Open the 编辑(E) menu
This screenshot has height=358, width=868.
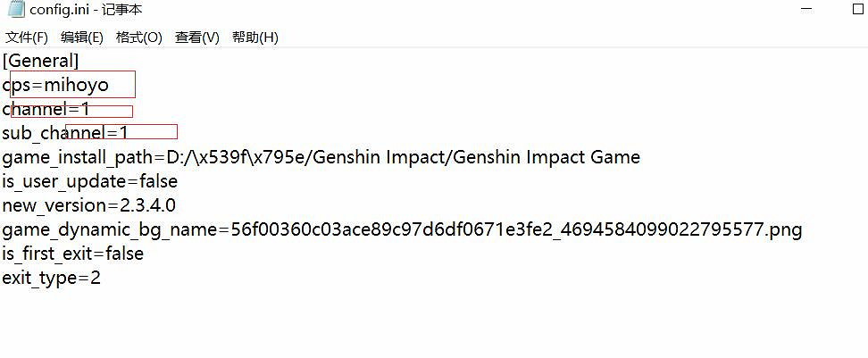point(82,37)
